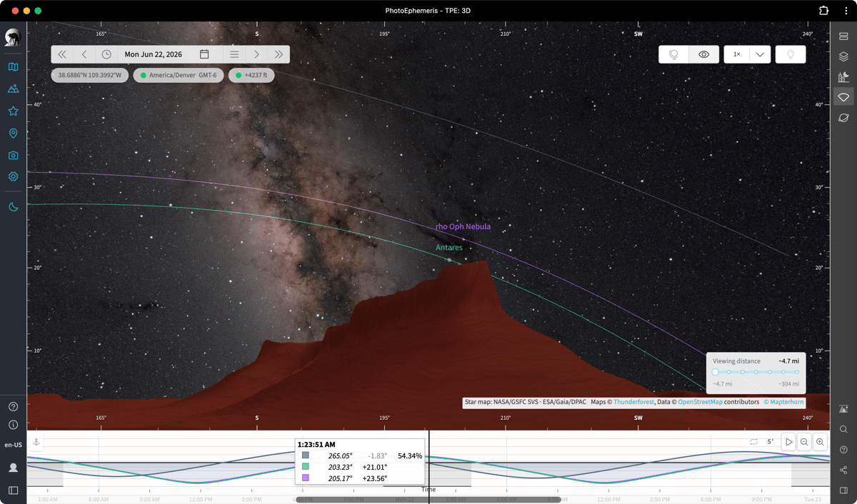Open favorites with the star icon

pyautogui.click(x=13, y=111)
